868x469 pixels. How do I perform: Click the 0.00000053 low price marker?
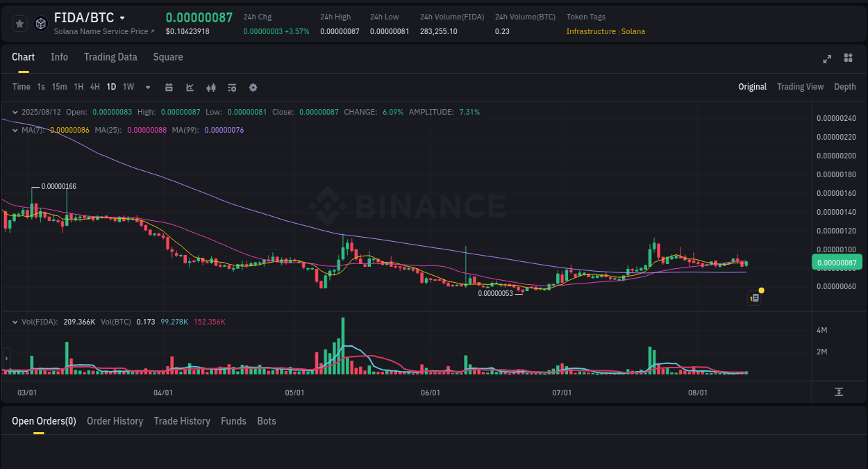[x=496, y=293]
